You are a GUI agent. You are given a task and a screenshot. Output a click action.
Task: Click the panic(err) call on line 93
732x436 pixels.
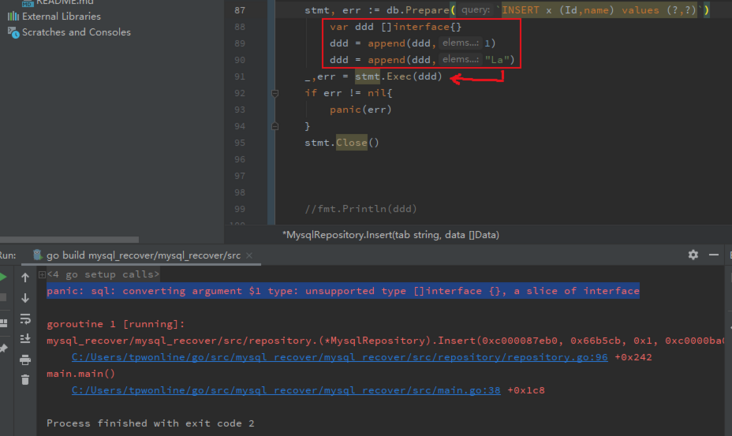(x=360, y=110)
